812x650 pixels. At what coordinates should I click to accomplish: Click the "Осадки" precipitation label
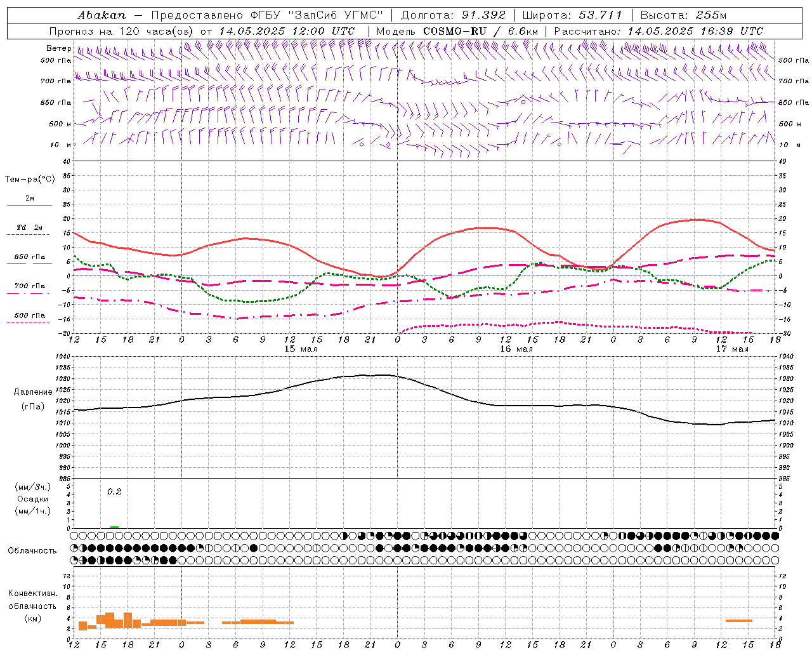coord(33,499)
